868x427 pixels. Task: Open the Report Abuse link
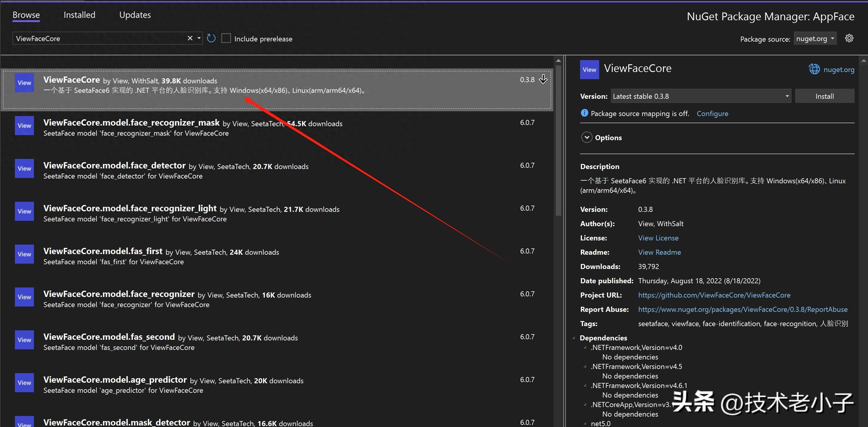tap(743, 309)
